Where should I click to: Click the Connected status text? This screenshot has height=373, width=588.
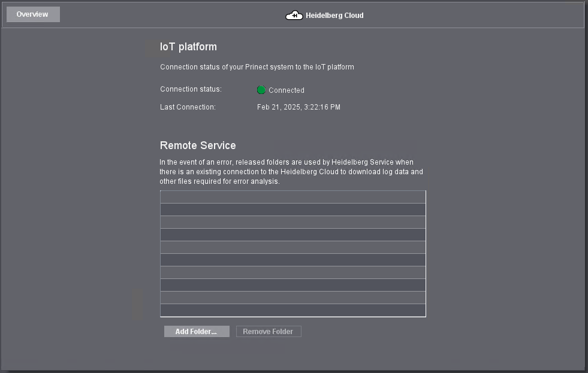click(x=287, y=90)
